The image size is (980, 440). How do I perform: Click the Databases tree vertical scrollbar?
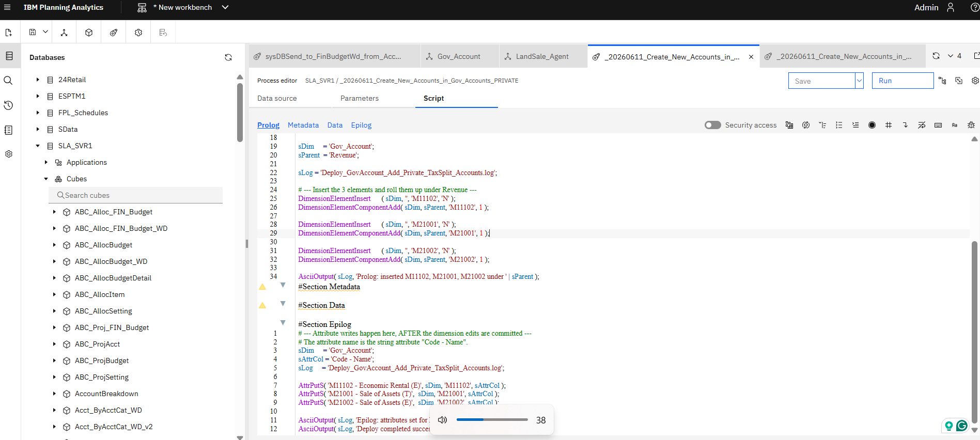pos(240,112)
